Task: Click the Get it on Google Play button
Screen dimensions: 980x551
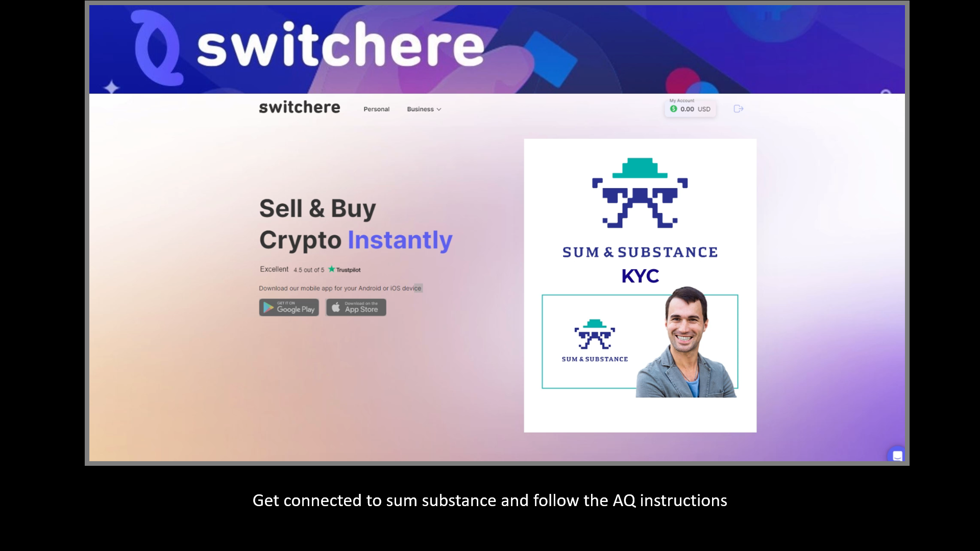Action: click(x=289, y=307)
